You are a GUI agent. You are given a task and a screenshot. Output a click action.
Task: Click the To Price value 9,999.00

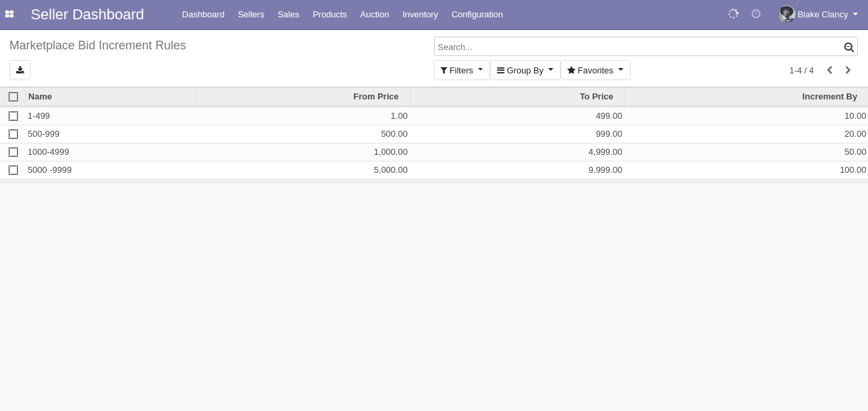coord(605,170)
